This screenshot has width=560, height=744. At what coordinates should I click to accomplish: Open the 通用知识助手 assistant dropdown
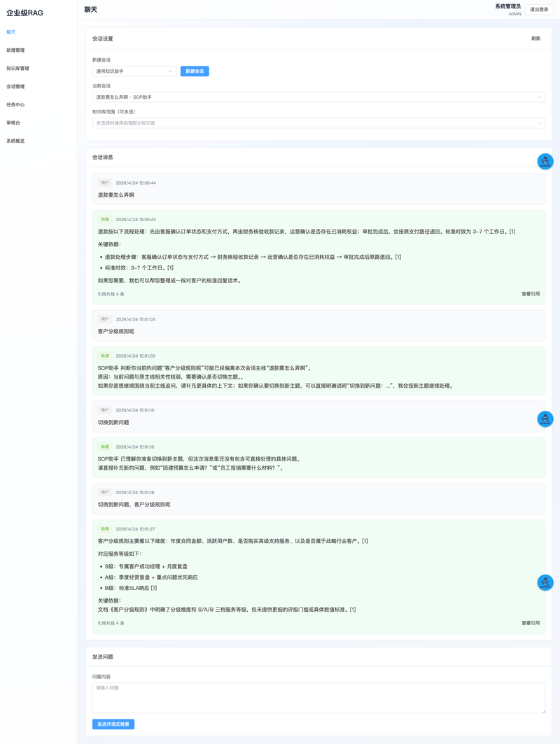click(x=134, y=71)
